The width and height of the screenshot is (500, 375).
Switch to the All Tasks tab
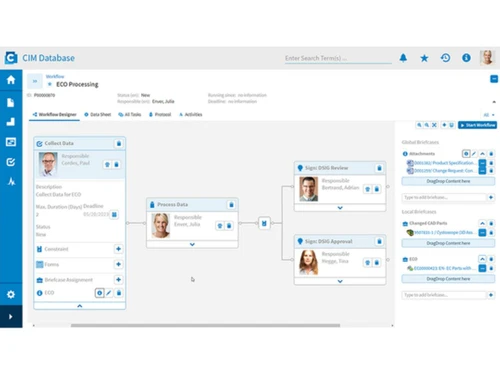point(130,115)
